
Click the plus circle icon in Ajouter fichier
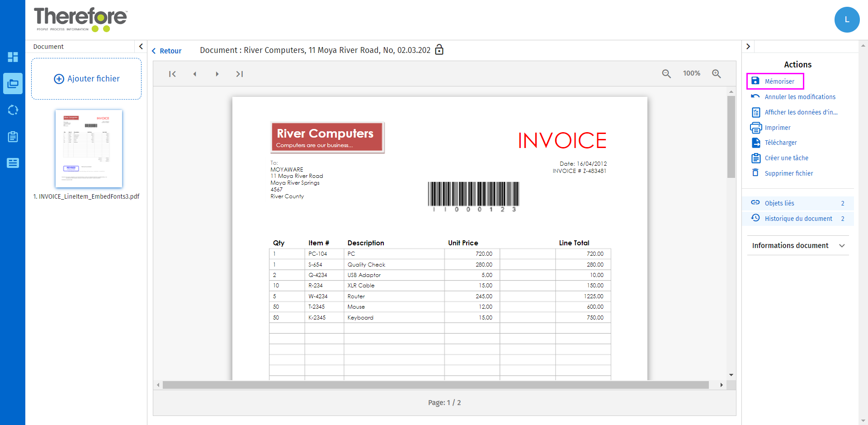click(59, 79)
